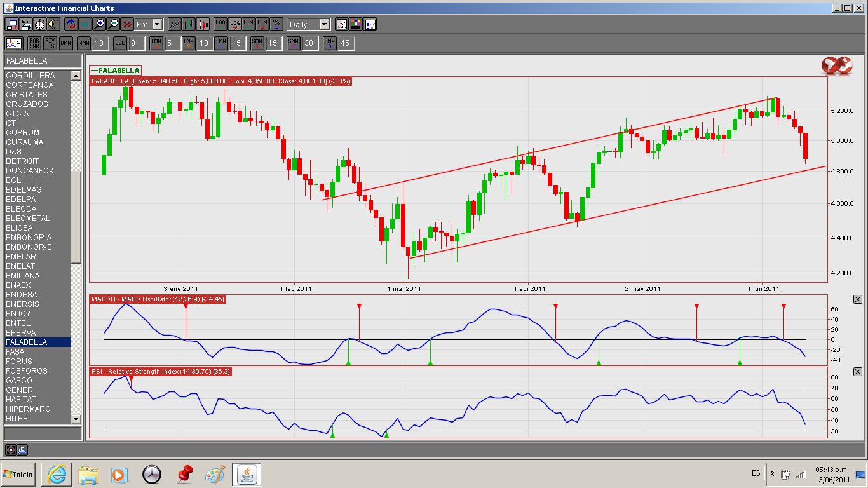Switch to the line chart style icon
868x488 pixels.
pos(174,24)
